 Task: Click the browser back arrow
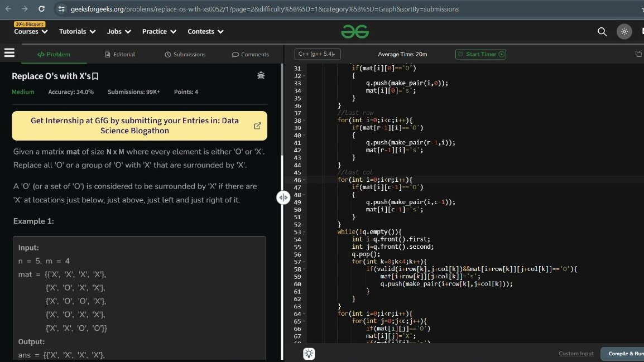7,9
